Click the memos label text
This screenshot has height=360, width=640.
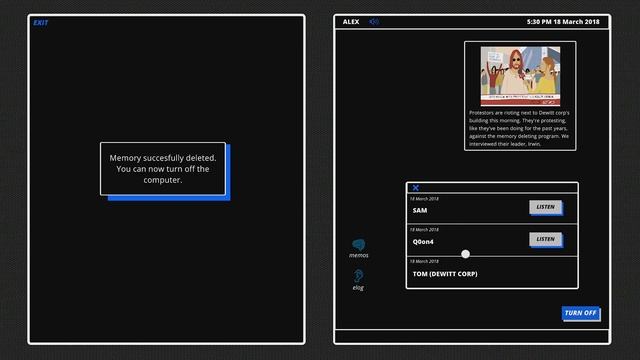[x=358, y=256]
